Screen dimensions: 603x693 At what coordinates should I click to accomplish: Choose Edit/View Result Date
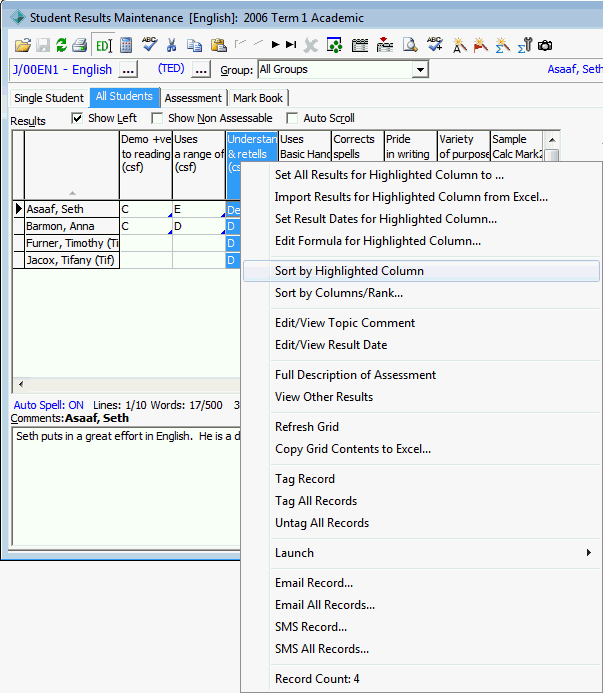pyautogui.click(x=422, y=345)
